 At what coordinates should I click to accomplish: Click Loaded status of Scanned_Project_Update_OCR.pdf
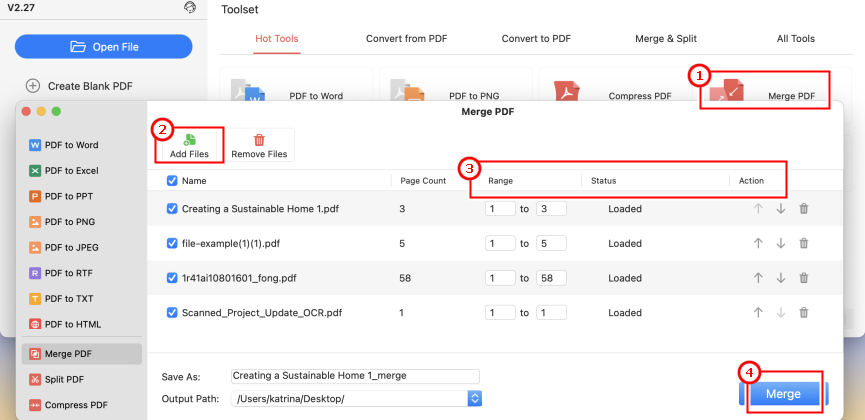click(x=625, y=312)
